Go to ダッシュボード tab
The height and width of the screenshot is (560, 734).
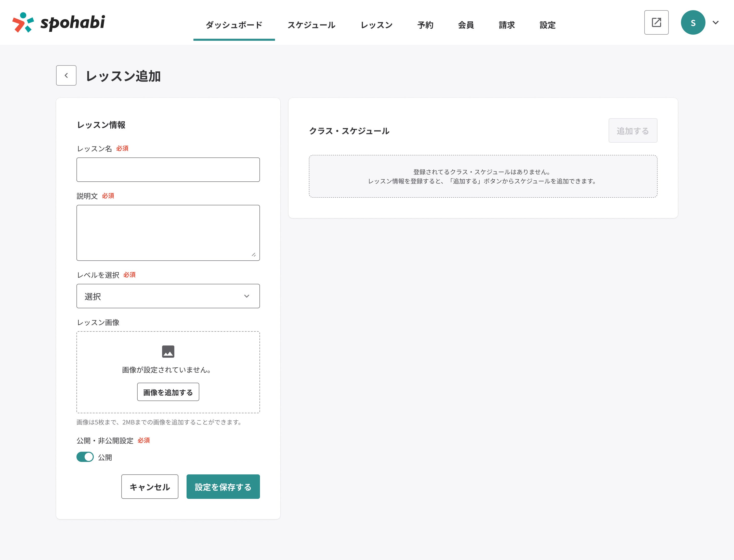[x=234, y=25]
